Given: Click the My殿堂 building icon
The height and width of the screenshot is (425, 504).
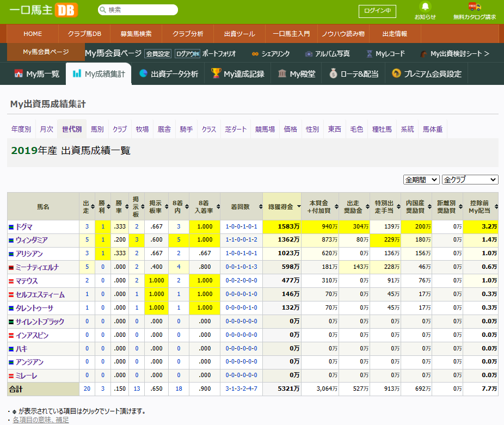Looking at the screenshot, I should point(282,73).
